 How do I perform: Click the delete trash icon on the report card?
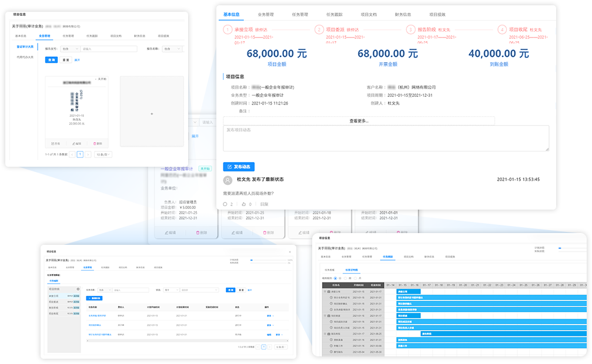pyautogui.click(x=97, y=143)
